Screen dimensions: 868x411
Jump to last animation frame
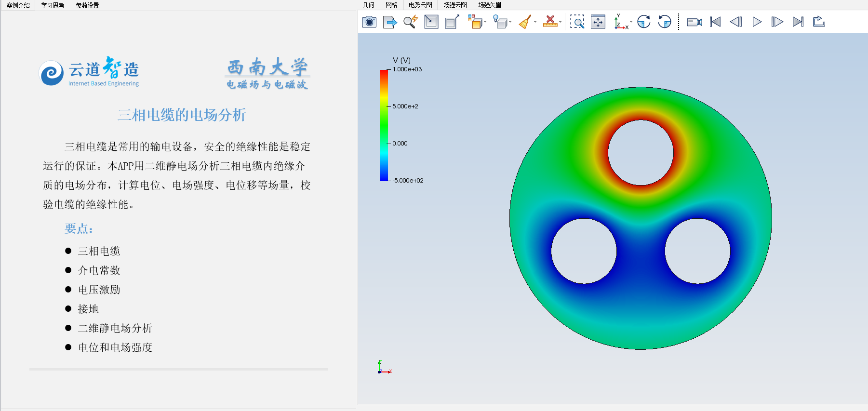pyautogui.click(x=798, y=22)
